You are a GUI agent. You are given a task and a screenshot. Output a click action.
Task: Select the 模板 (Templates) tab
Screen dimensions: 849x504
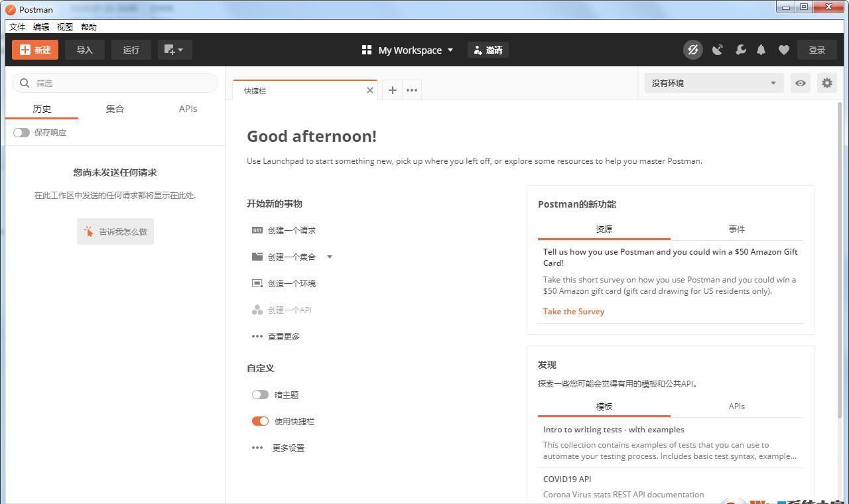604,407
